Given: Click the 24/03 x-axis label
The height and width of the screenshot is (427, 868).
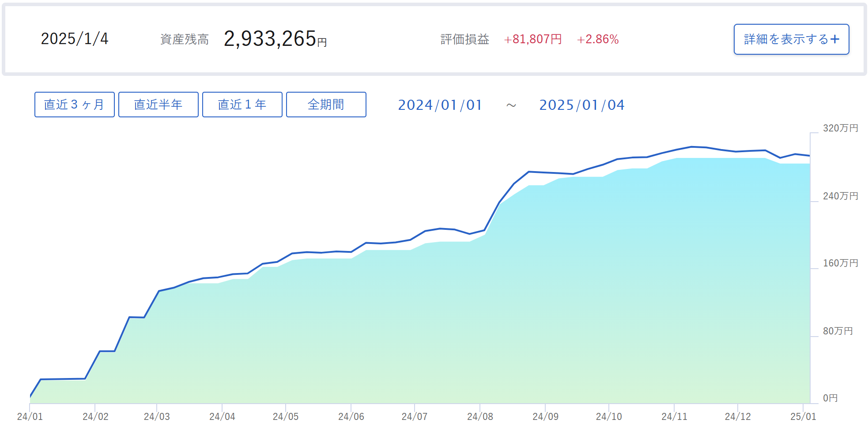Looking at the screenshot, I should 157,416.
